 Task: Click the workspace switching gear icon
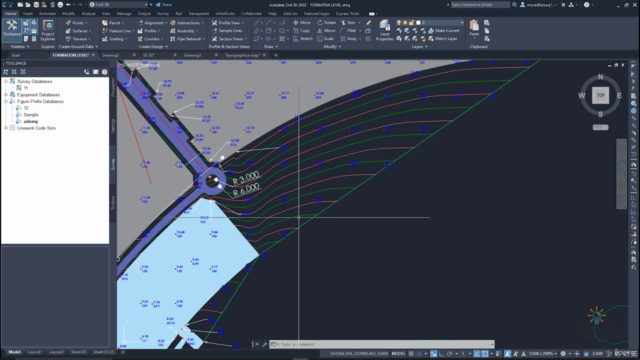pos(563,354)
